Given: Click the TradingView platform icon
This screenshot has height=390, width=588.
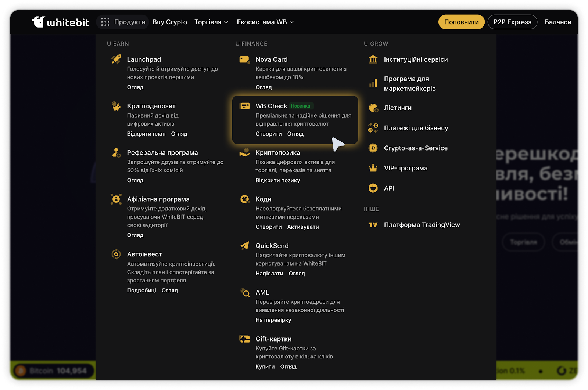Looking at the screenshot, I should click(373, 225).
